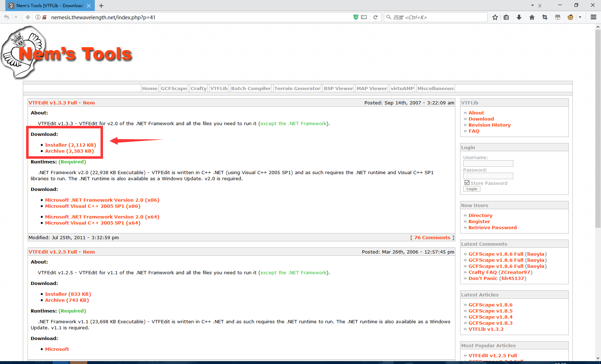
Task: Click the page vertical scrollbar thumb
Action: pos(598,129)
